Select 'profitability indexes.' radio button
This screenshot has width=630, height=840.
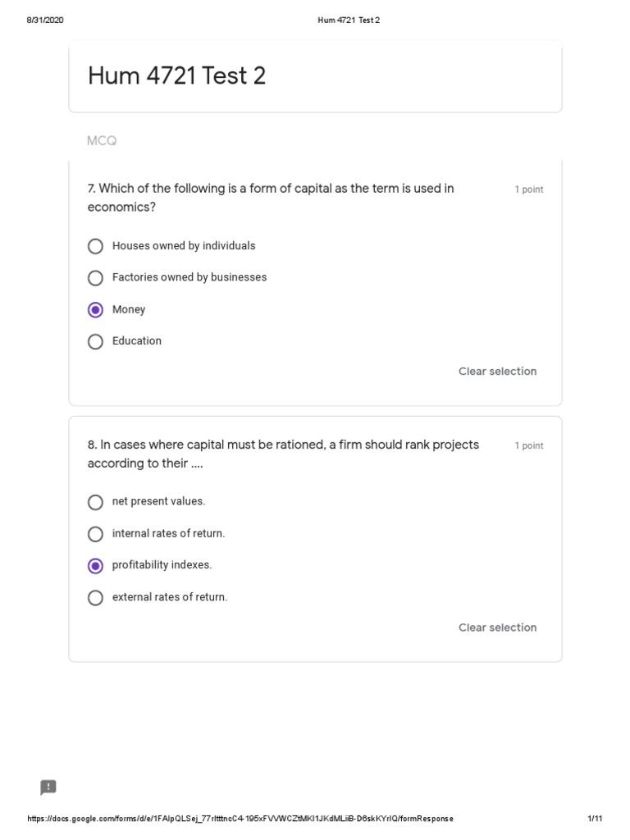pos(96,565)
